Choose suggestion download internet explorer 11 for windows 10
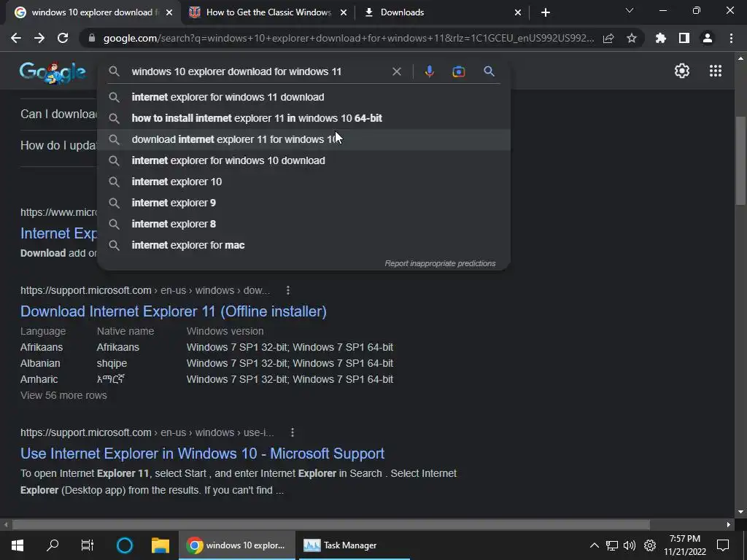 click(304, 139)
